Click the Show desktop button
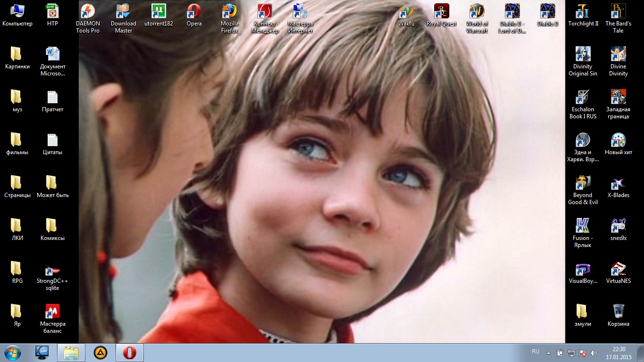The height and width of the screenshot is (362, 644). coord(641,353)
